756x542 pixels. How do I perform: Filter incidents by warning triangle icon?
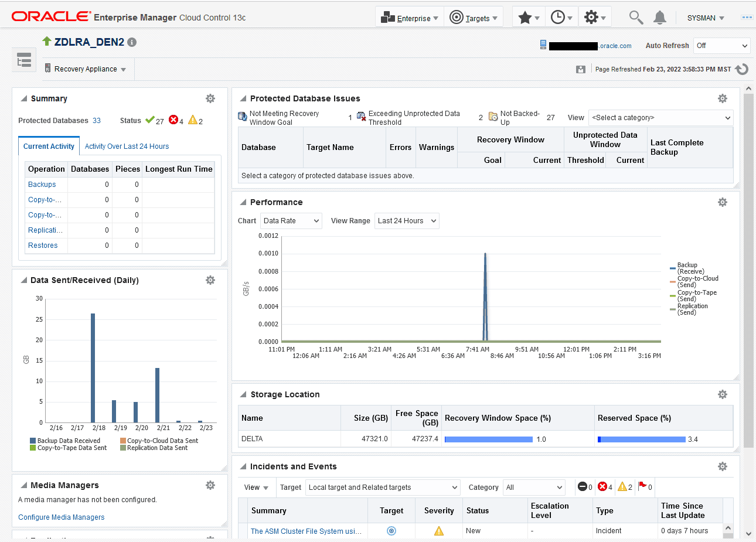[622, 486]
